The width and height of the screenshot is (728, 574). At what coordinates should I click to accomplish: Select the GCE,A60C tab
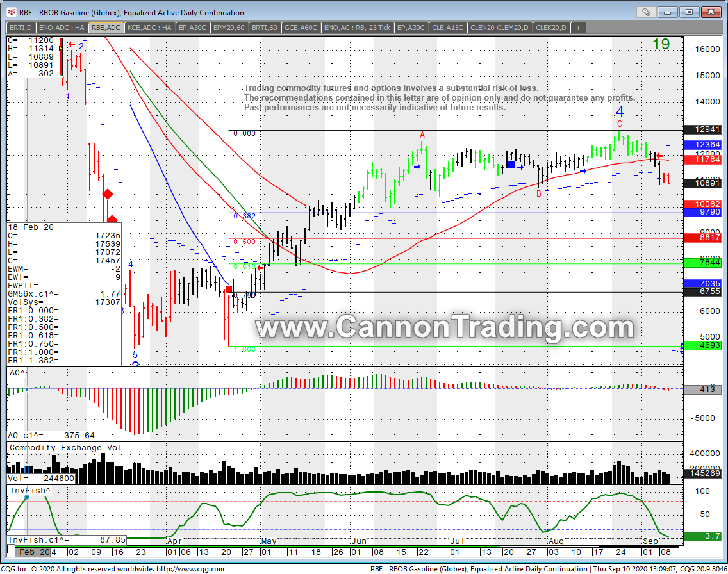301,28
